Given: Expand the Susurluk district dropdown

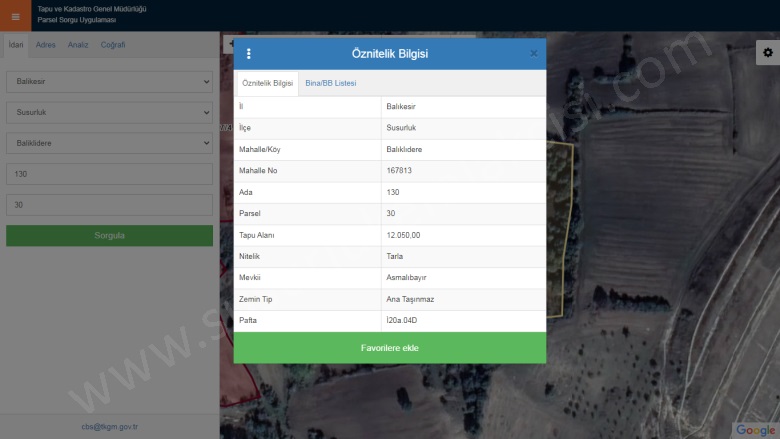Looking at the screenshot, I should point(109,113).
